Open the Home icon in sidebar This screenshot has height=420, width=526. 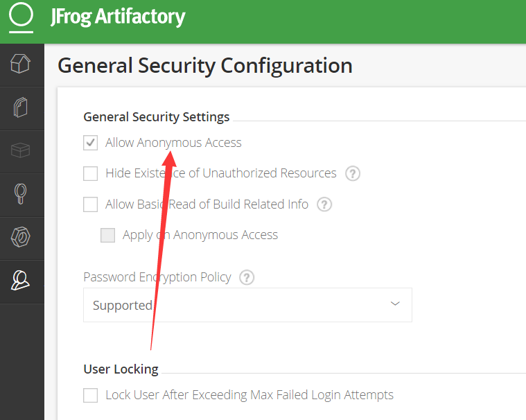[x=21, y=65]
